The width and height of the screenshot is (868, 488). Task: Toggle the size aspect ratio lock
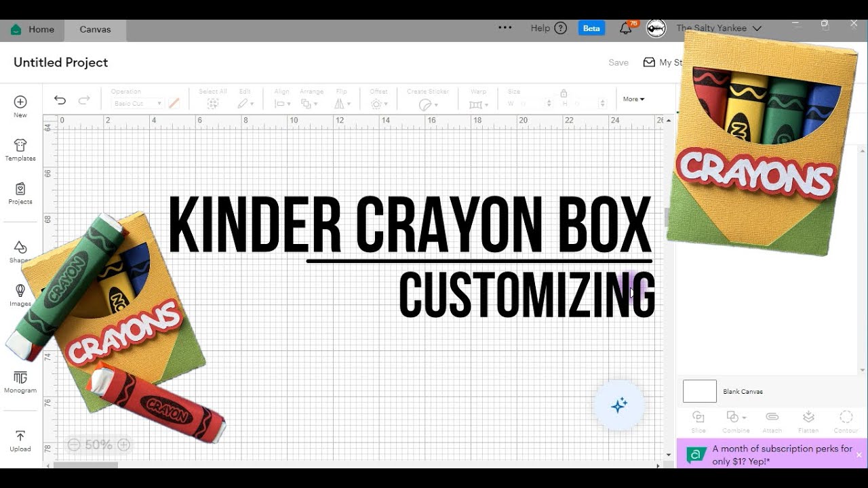[564, 94]
